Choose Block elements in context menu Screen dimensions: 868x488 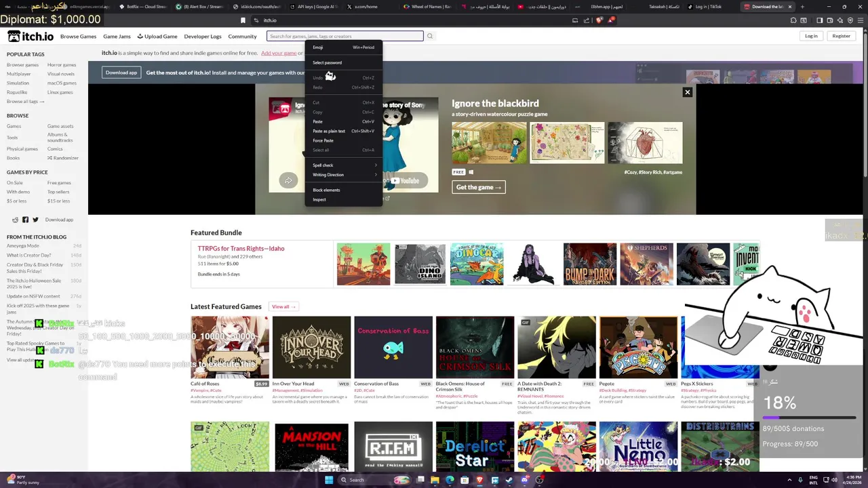pyautogui.click(x=344, y=190)
